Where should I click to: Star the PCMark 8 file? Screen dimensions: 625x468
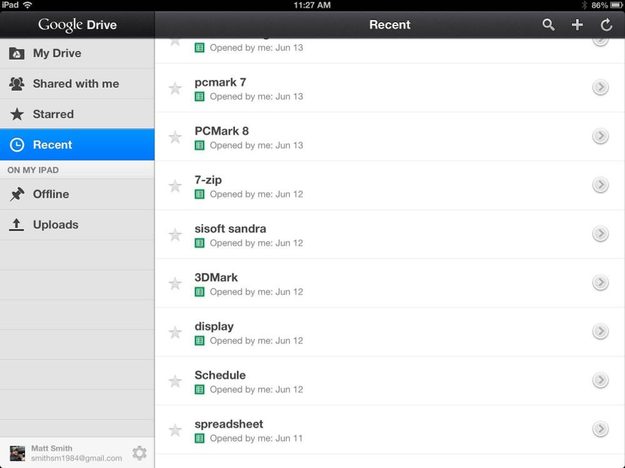point(175,137)
